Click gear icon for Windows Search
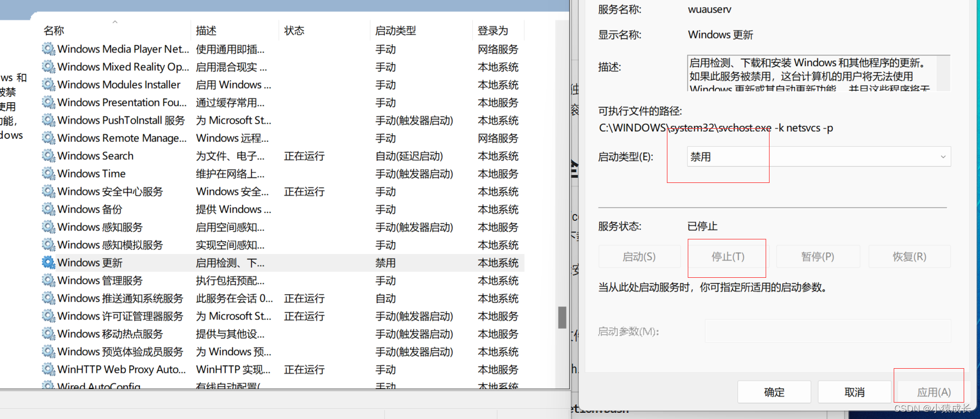The height and width of the screenshot is (419, 980). coord(49,156)
